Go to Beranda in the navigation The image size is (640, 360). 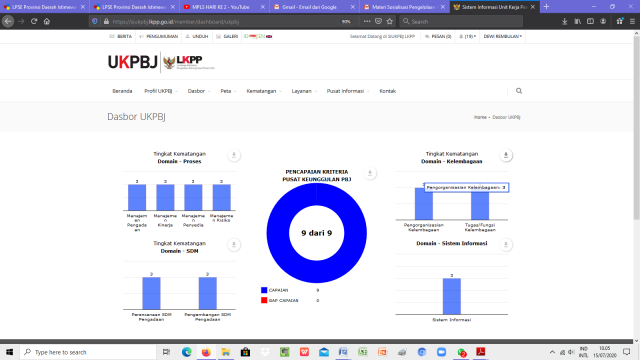(122, 91)
